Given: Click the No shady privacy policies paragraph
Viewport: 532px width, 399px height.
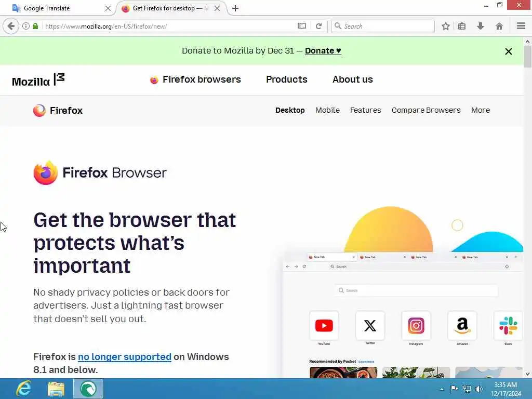Looking at the screenshot, I should (x=131, y=305).
